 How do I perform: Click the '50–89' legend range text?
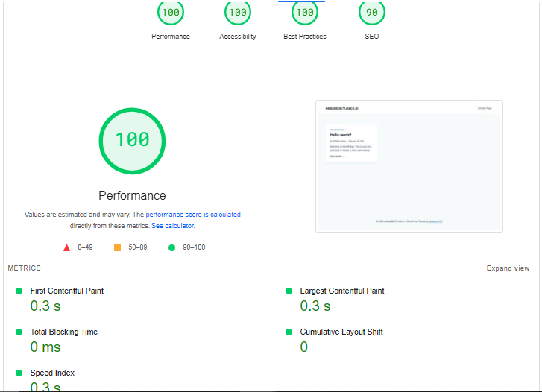pos(138,247)
